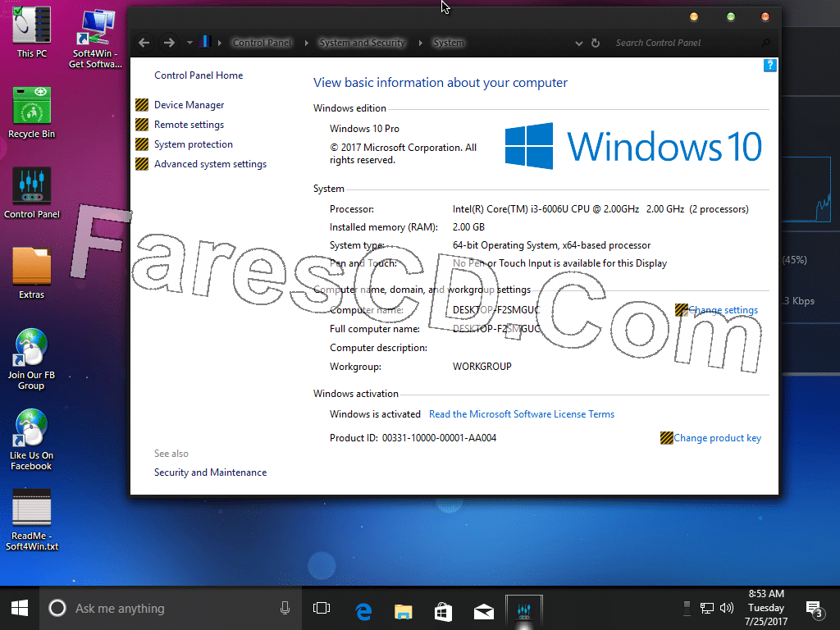
Task: Select the Product ID value text
Action: 440,438
